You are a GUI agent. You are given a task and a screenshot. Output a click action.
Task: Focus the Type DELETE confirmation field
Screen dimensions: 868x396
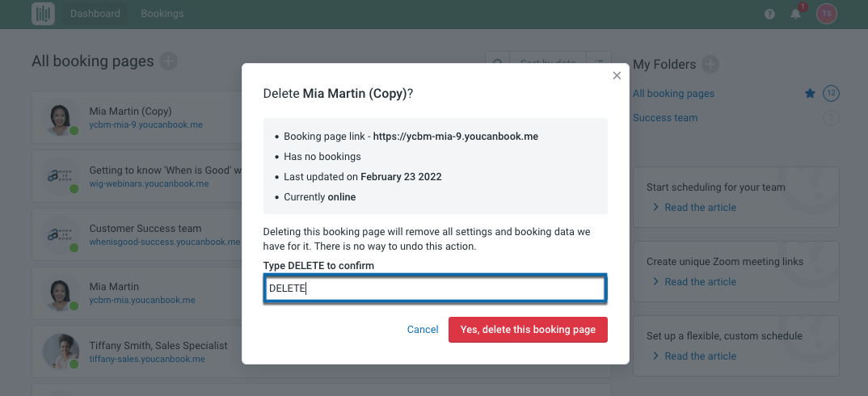pos(436,289)
